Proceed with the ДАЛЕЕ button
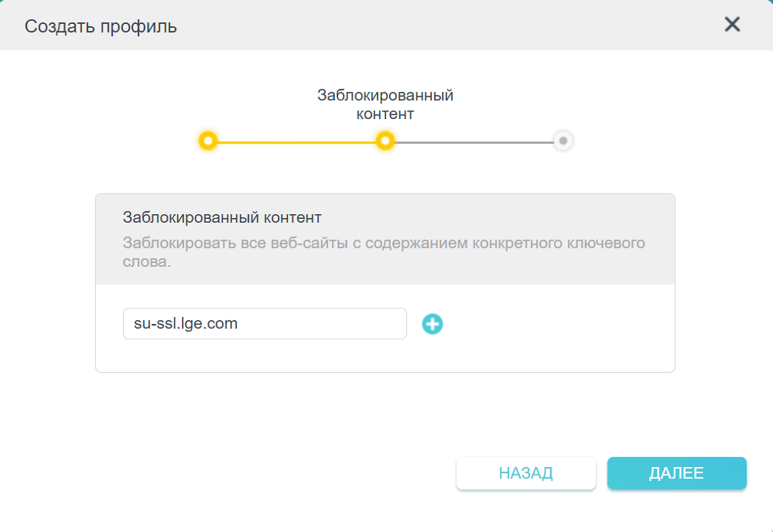Screen dimensions: 773x532 click(676, 473)
